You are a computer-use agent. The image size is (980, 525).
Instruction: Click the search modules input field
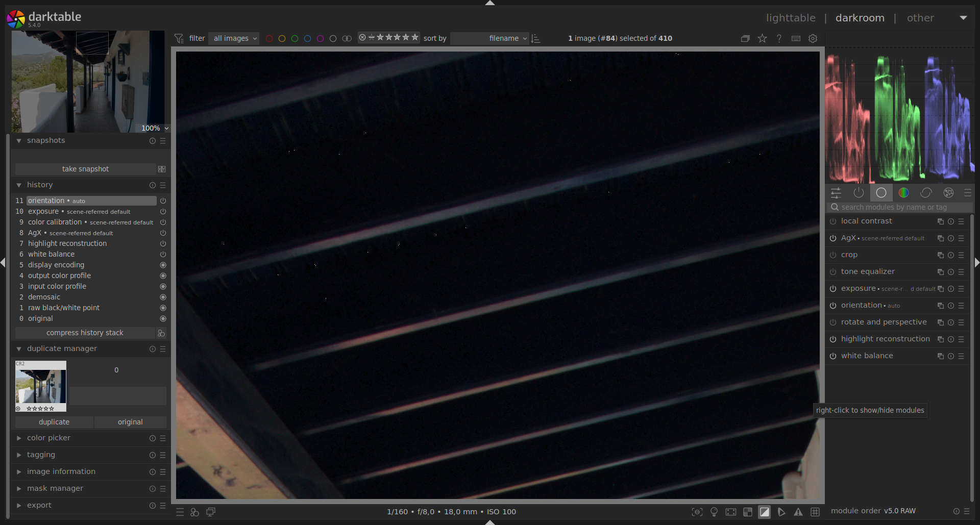(900, 207)
